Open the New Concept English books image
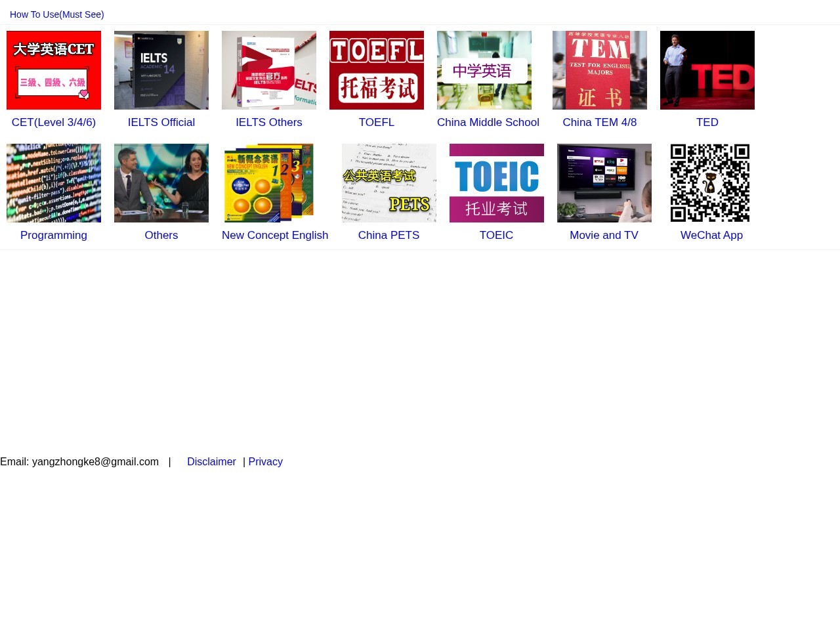The height and width of the screenshot is (630, 840). coord(269,183)
